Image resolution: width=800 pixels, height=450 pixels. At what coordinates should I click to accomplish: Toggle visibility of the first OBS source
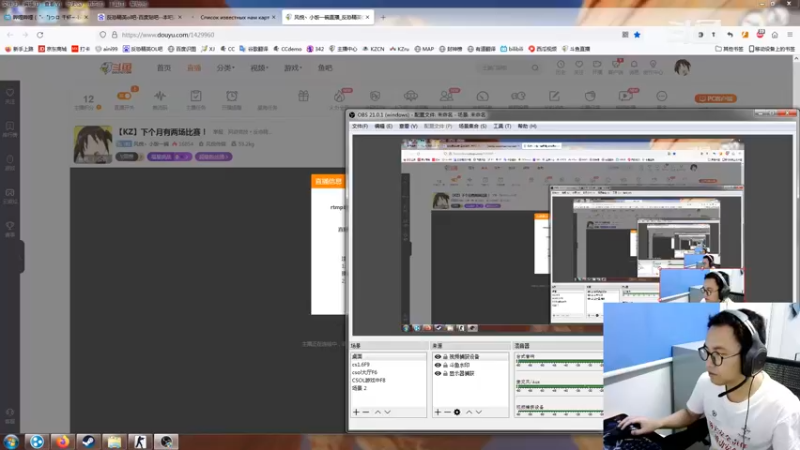pos(438,357)
